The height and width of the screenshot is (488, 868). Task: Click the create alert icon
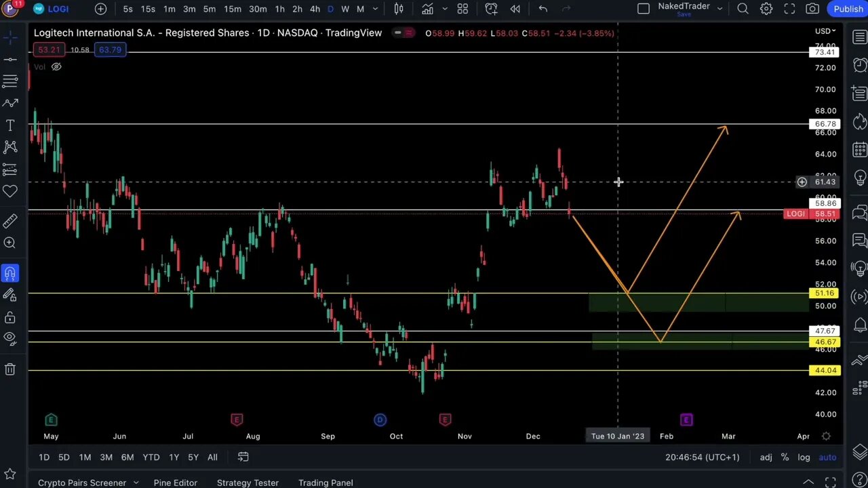coord(491,9)
